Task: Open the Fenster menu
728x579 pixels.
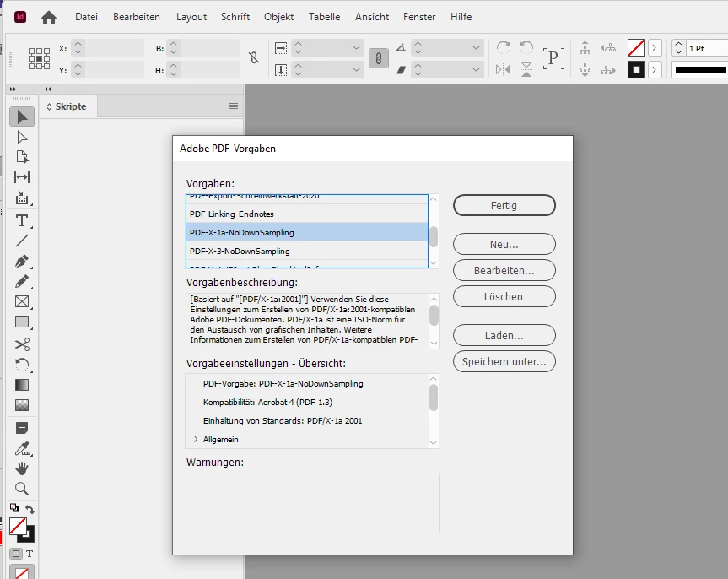Action: point(419,17)
